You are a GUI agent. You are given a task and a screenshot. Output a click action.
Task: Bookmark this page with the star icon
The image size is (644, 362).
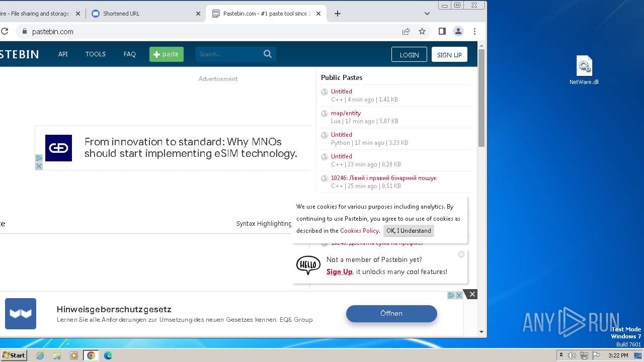point(422,31)
